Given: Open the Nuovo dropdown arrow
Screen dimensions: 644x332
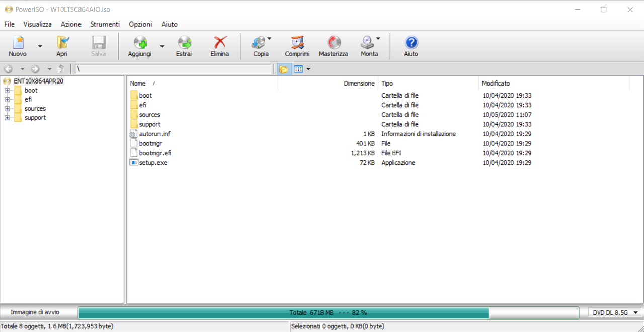Looking at the screenshot, I should pyautogui.click(x=40, y=46).
